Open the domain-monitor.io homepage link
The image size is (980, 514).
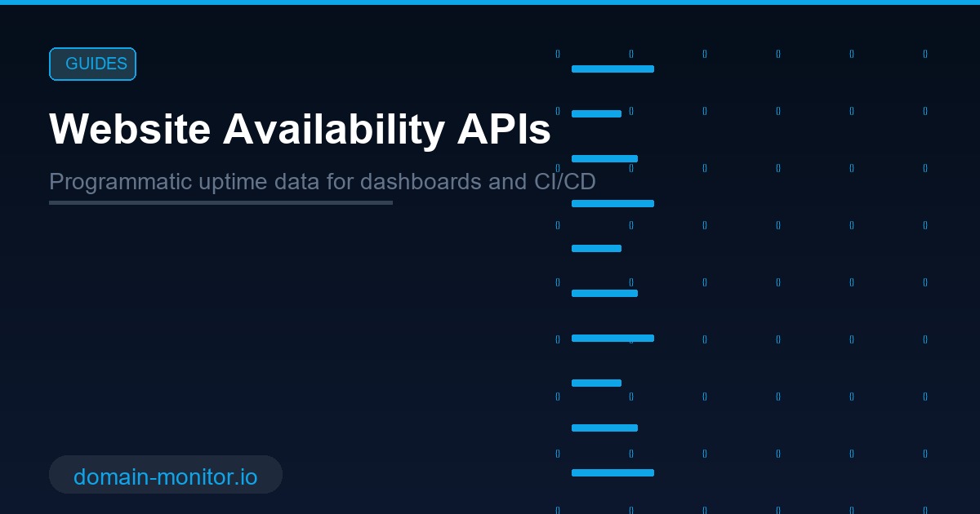coord(165,477)
